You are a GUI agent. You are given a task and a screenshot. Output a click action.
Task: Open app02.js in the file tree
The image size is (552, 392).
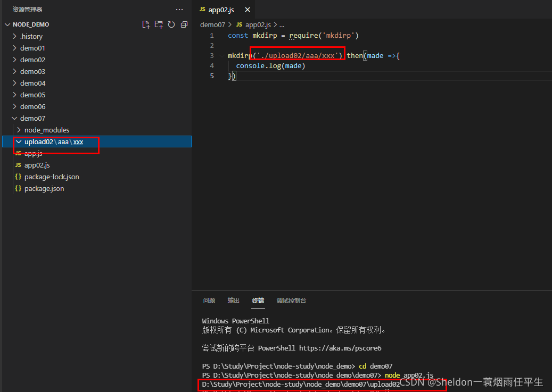[37, 165]
